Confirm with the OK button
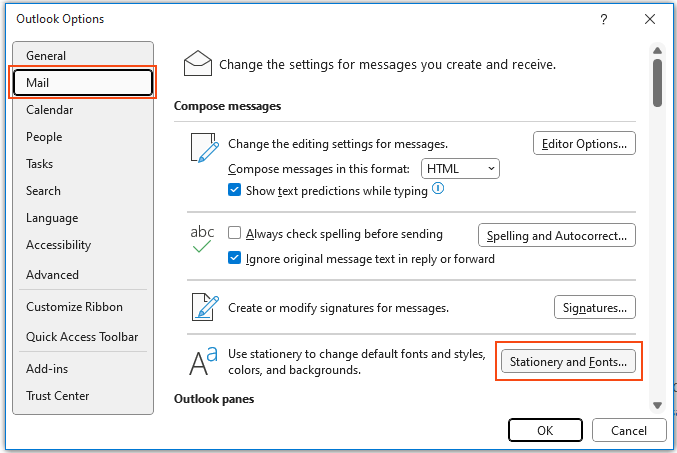The height and width of the screenshot is (453, 677). pos(545,430)
